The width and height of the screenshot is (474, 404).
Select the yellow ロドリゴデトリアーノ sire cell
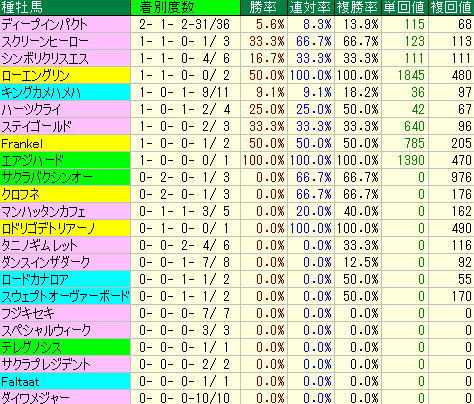tap(65, 228)
